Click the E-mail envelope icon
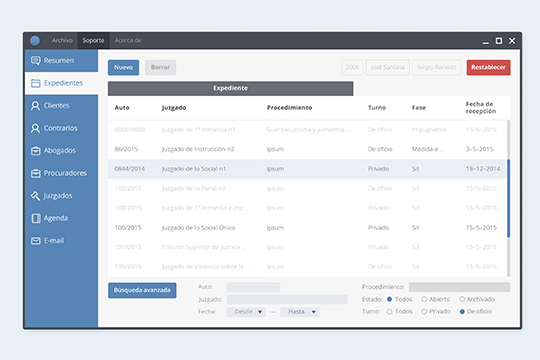The image size is (540, 360). (x=35, y=241)
